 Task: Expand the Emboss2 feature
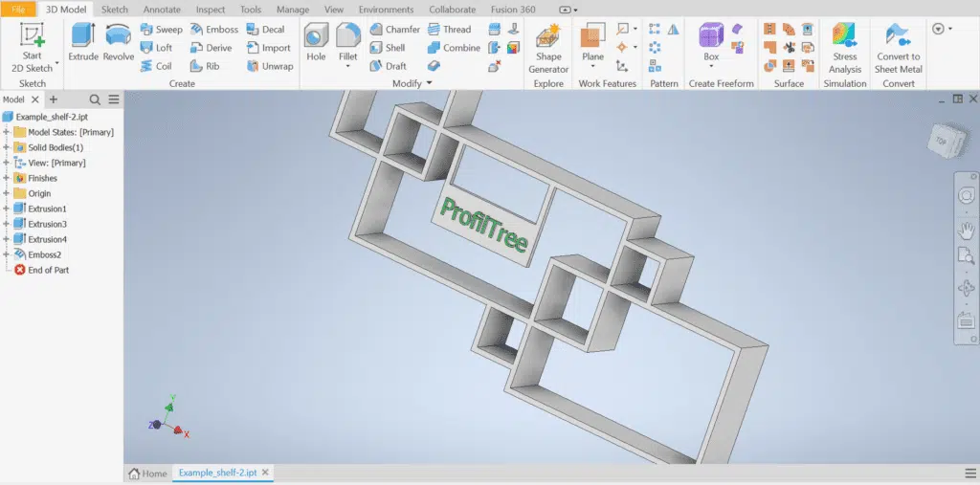(7, 254)
